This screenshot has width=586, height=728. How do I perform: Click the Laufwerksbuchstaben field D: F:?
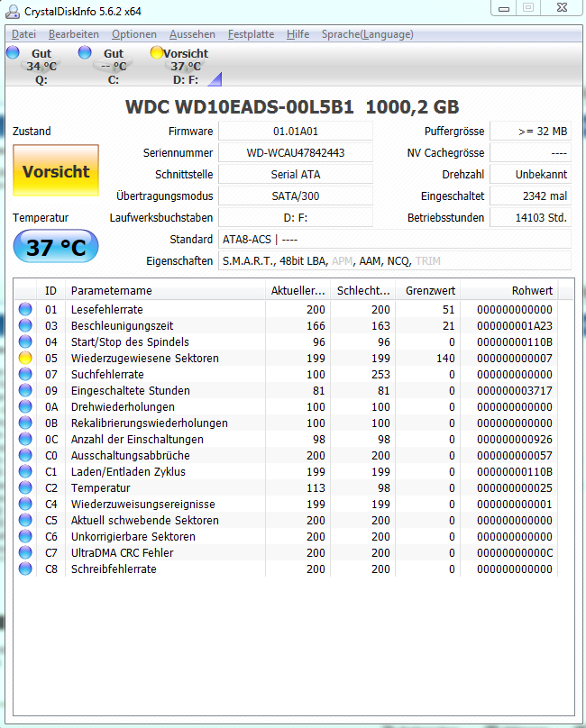point(296,218)
